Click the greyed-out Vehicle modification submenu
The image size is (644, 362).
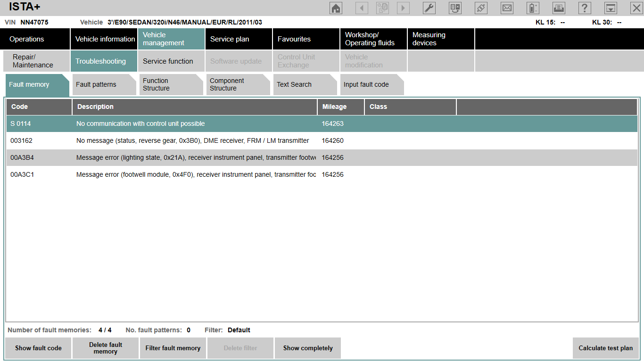(374, 61)
